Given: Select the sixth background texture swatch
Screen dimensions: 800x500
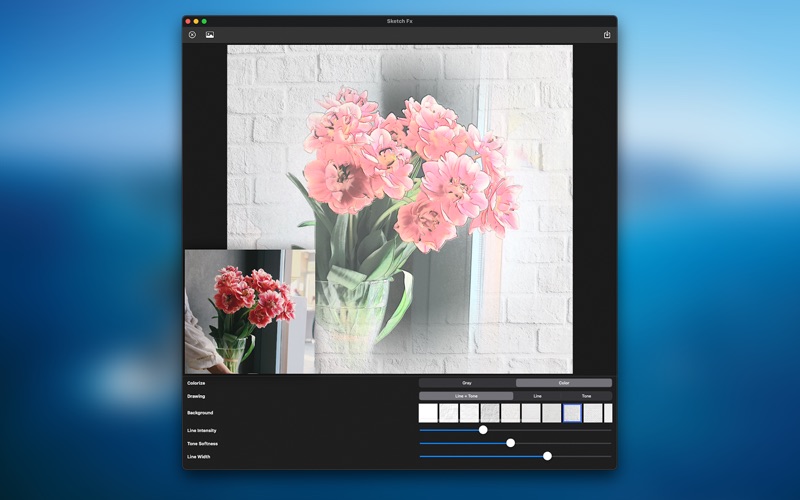Looking at the screenshot, I should tap(531, 413).
